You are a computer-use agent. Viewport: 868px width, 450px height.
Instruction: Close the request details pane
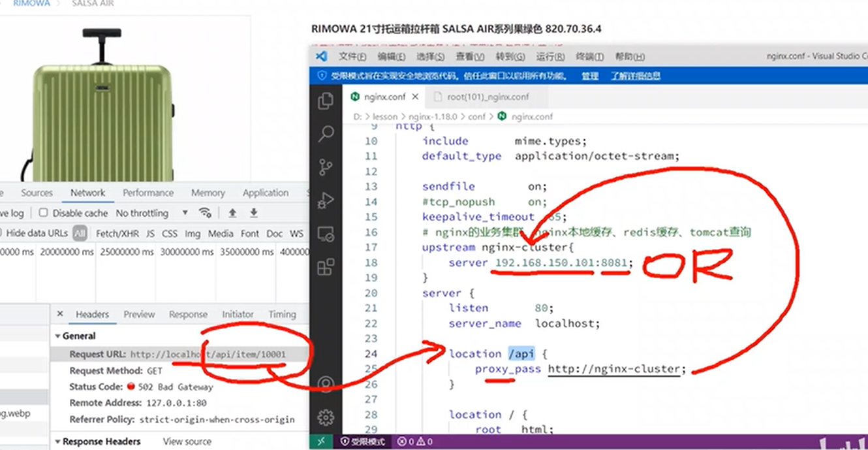coord(60,314)
